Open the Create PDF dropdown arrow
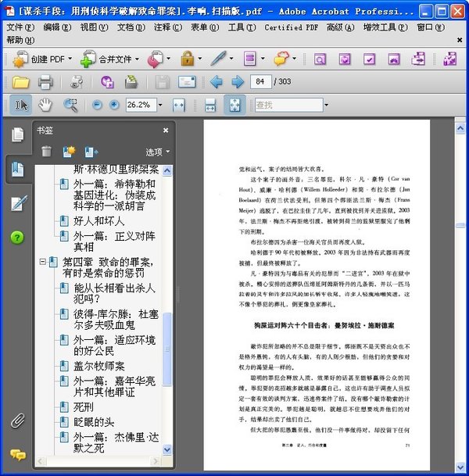 click(70, 59)
